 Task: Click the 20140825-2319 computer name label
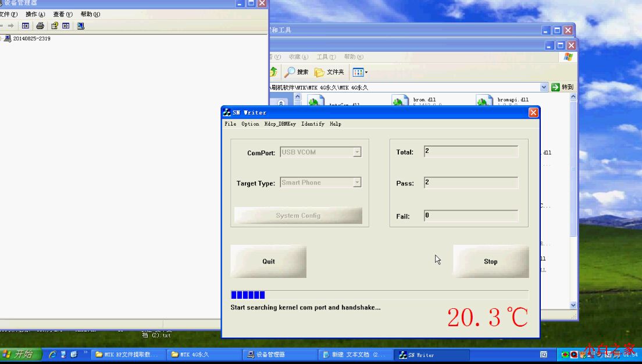pos(31,38)
